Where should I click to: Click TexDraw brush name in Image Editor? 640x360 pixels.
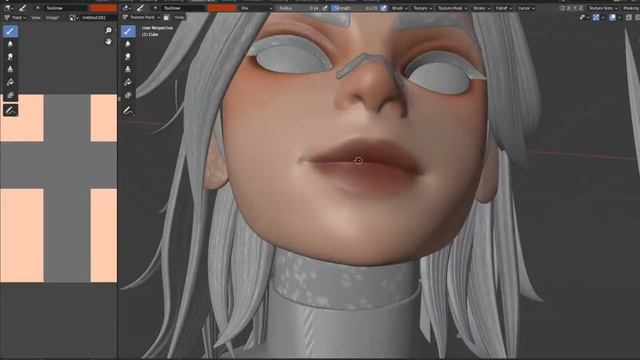[x=65, y=8]
